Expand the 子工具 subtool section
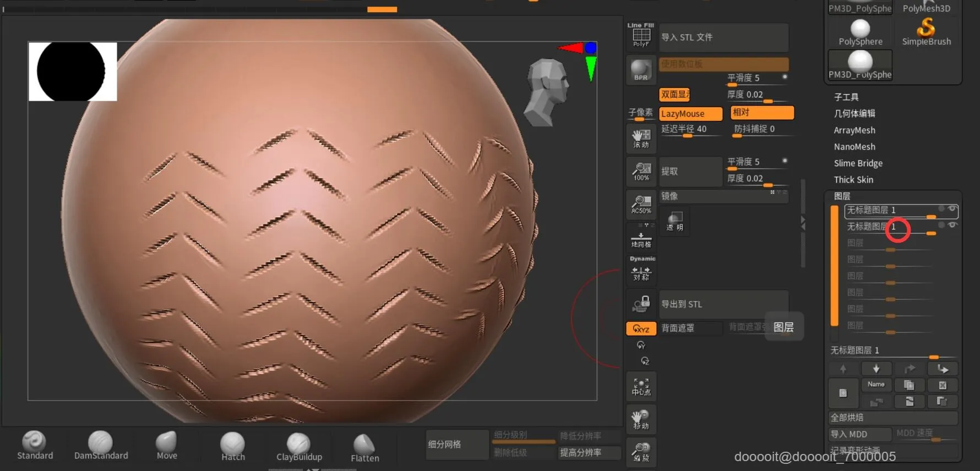 point(846,97)
